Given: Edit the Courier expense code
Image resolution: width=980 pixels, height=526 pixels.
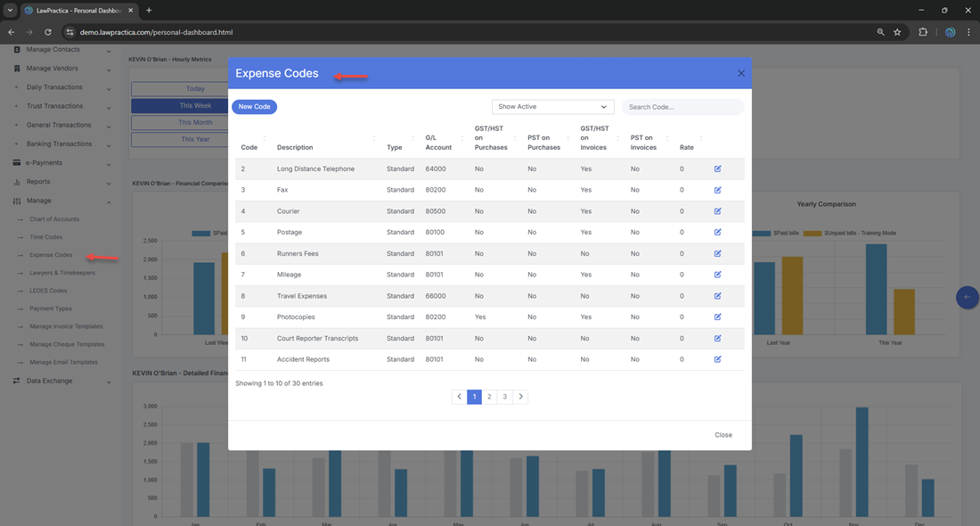Looking at the screenshot, I should (717, 211).
